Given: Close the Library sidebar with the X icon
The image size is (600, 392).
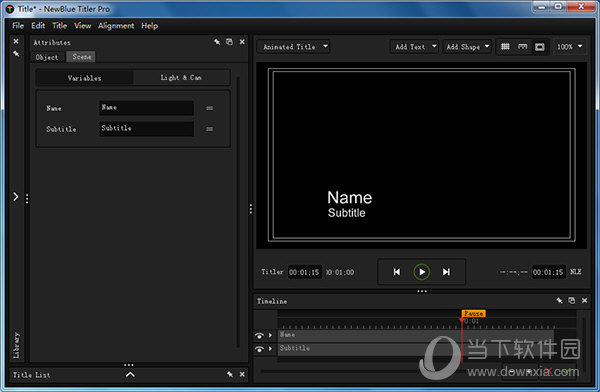Looking at the screenshot, I should coord(16,41).
